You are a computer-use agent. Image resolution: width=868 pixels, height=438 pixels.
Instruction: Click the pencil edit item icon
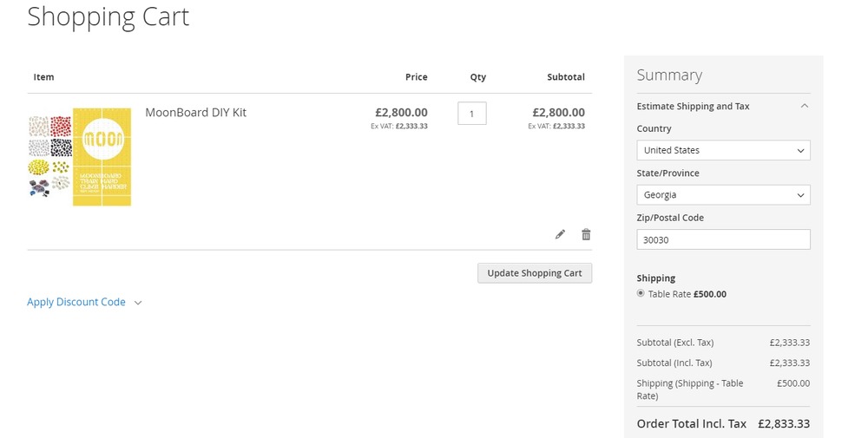click(560, 234)
